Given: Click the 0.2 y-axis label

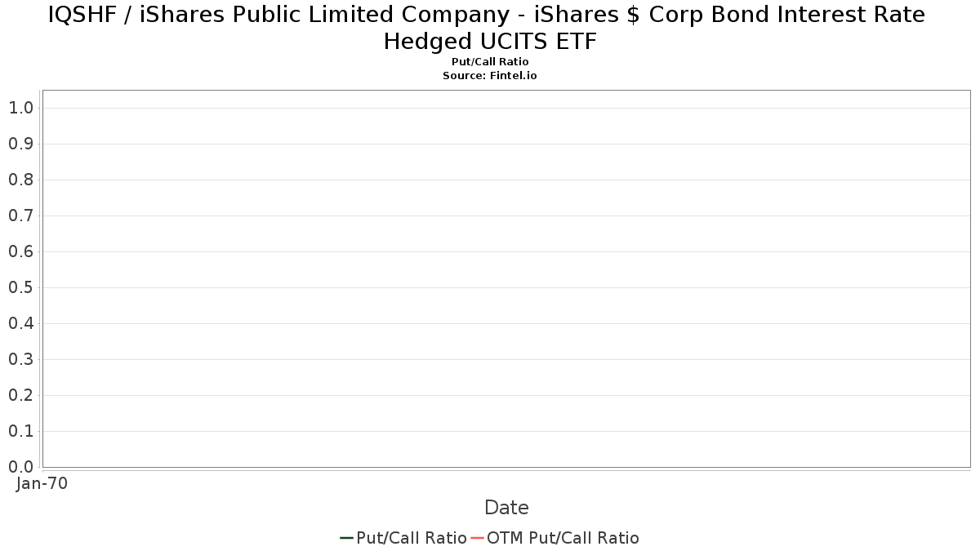Looking at the screenshot, I should click(x=21, y=395).
